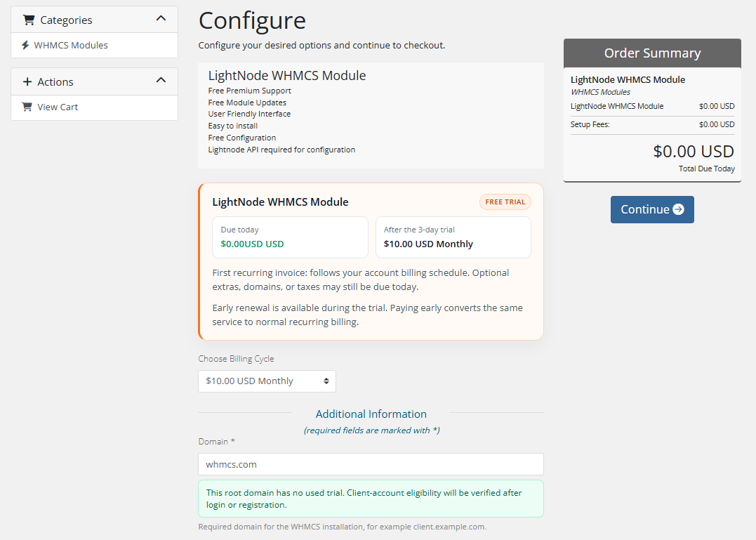
Task: Click the lightning bolt icon beside WHMCS Modules
Action: tap(25, 46)
